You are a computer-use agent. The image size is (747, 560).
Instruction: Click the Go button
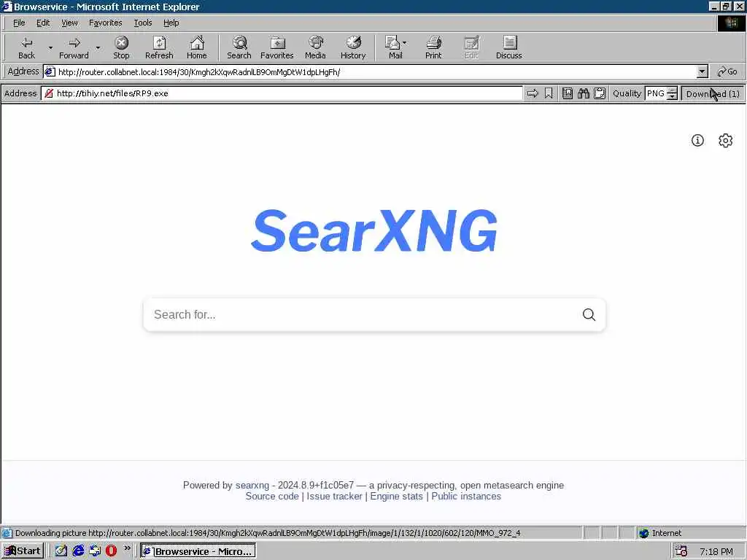[727, 72]
